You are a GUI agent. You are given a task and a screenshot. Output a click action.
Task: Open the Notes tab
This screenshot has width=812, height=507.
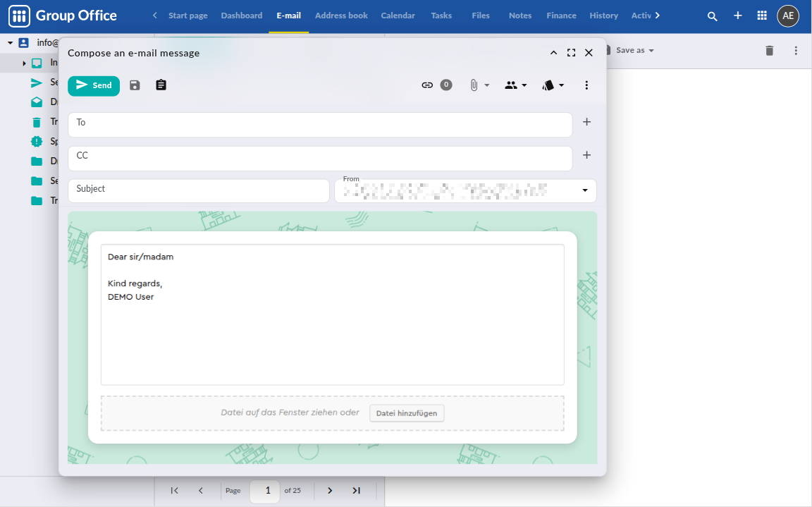(x=520, y=16)
